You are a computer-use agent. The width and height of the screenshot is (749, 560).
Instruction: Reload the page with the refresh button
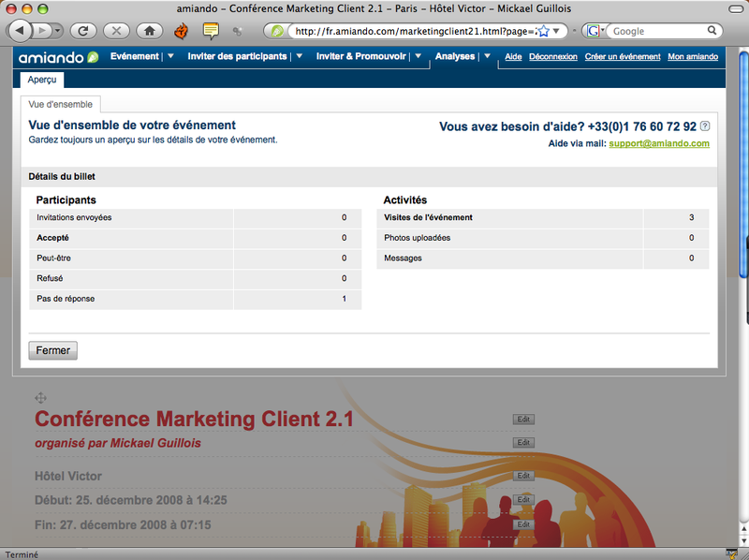click(83, 31)
